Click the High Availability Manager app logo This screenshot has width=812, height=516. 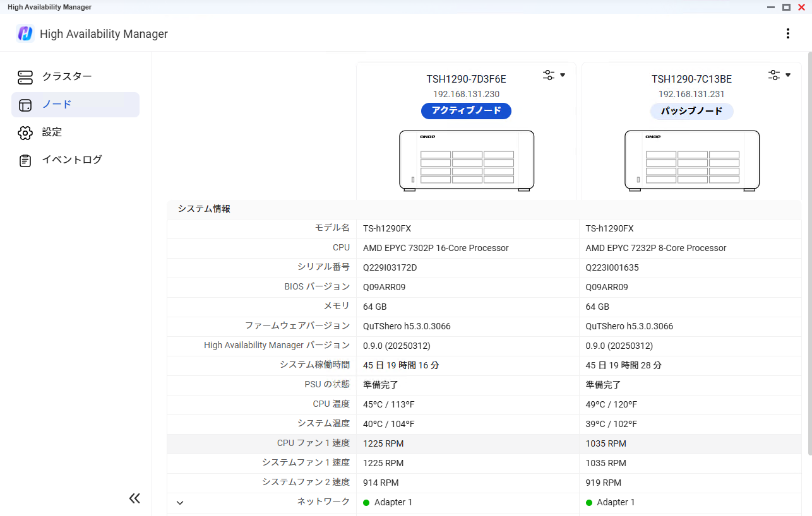click(x=25, y=33)
